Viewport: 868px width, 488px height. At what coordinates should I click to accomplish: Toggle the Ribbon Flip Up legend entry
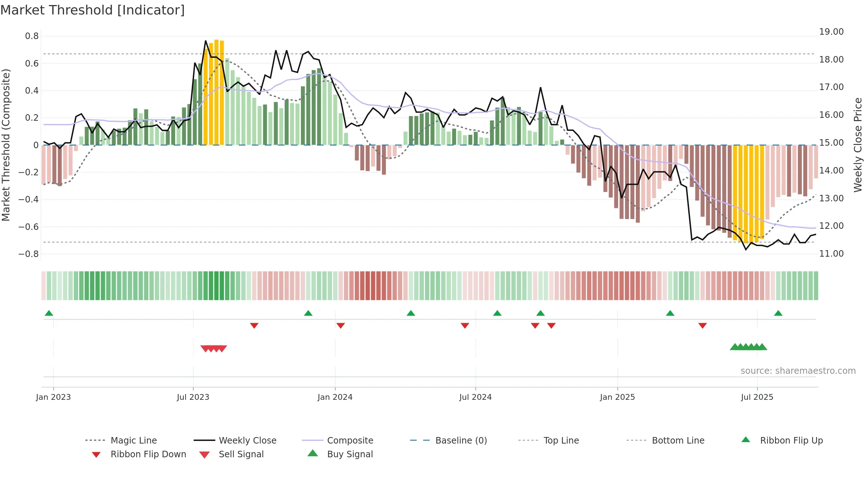782,440
